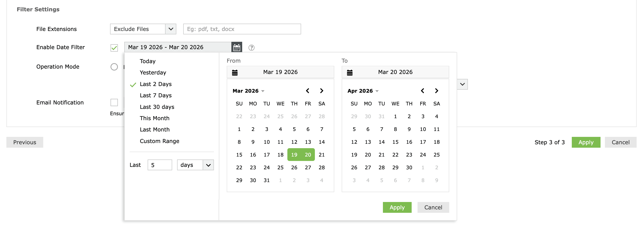Click inside the Last days number field

pyautogui.click(x=159, y=165)
